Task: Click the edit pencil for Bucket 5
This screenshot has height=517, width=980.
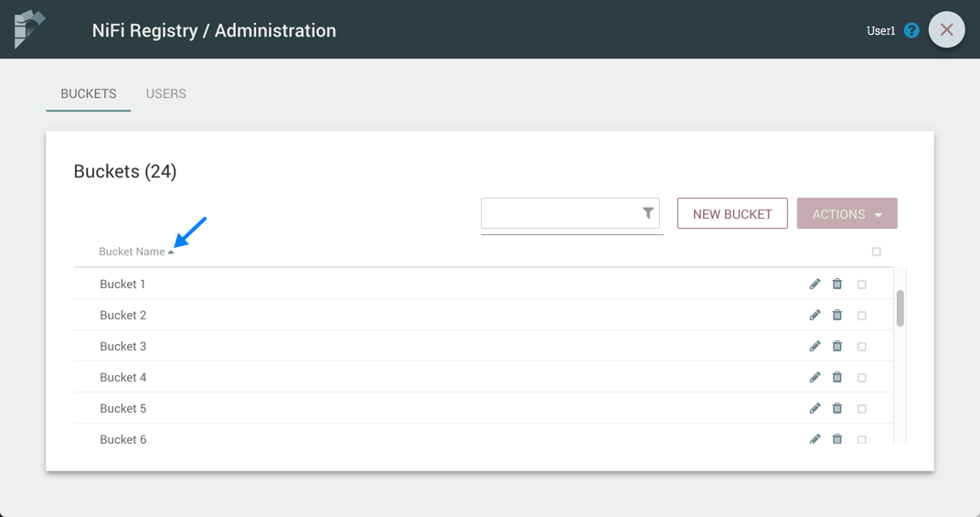Action: pos(815,408)
